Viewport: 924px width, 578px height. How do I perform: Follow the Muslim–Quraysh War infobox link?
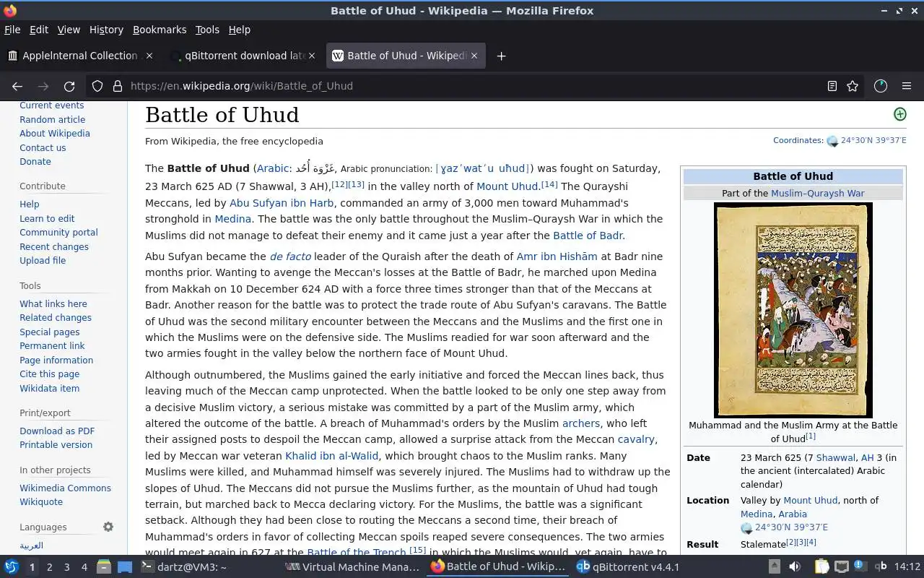click(817, 194)
